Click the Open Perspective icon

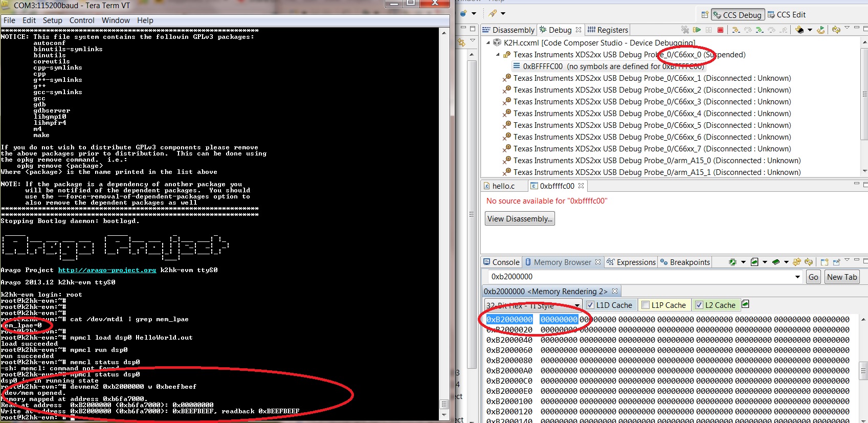[x=704, y=14]
